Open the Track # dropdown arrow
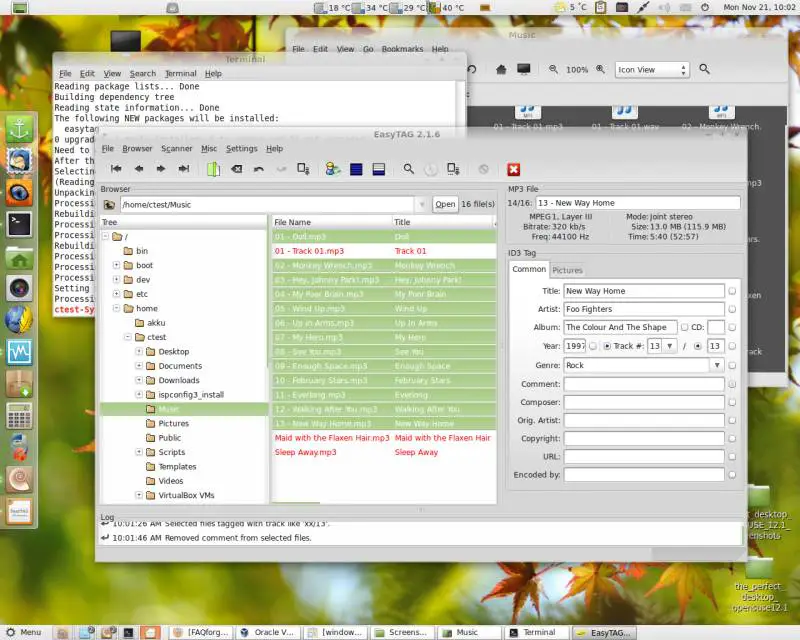This screenshot has width=800, height=640. [x=669, y=346]
